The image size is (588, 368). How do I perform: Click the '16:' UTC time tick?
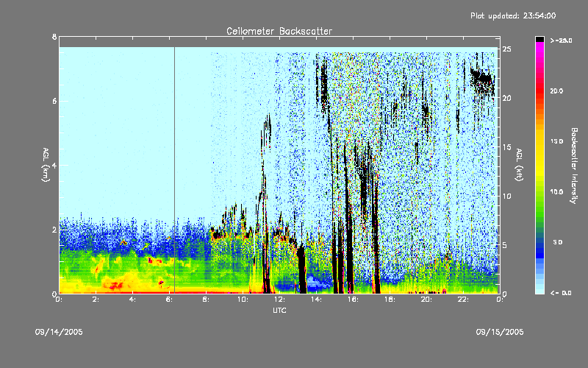pyautogui.click(x=353, y=300)
